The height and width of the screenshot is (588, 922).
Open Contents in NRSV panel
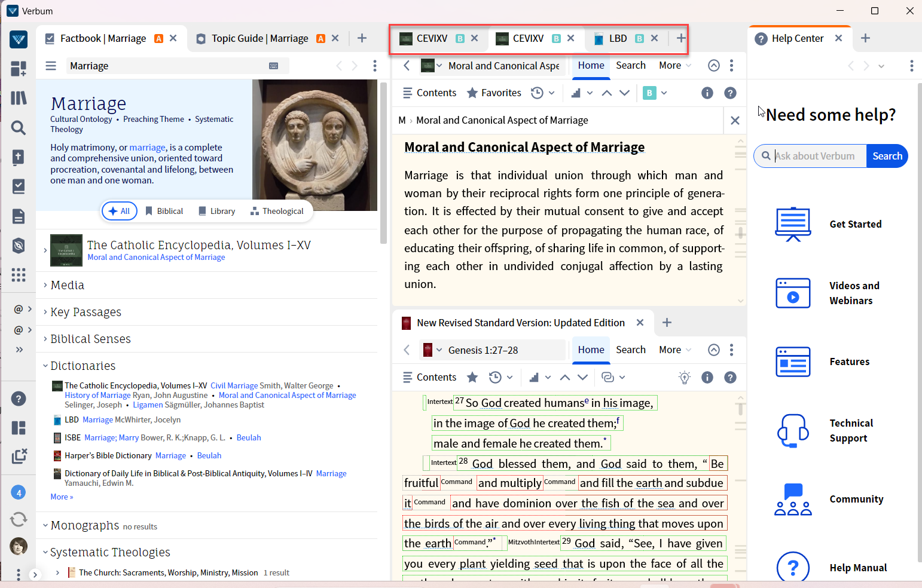coord(429,377)
